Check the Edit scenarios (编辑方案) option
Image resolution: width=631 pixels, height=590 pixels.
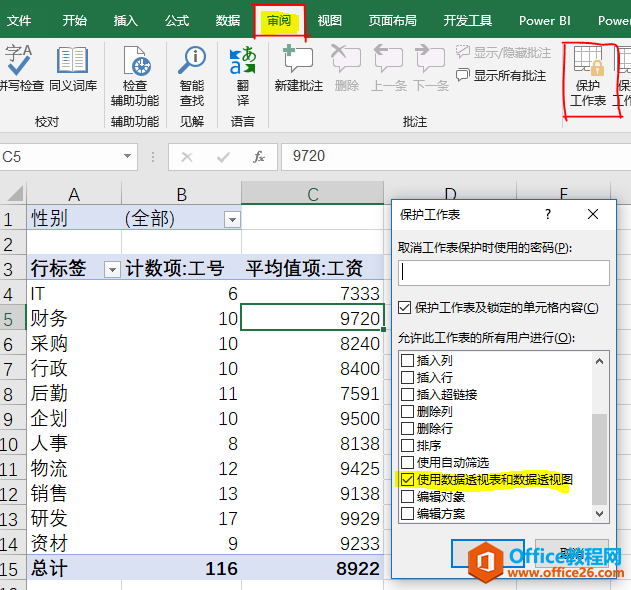[x=408, y=514]
